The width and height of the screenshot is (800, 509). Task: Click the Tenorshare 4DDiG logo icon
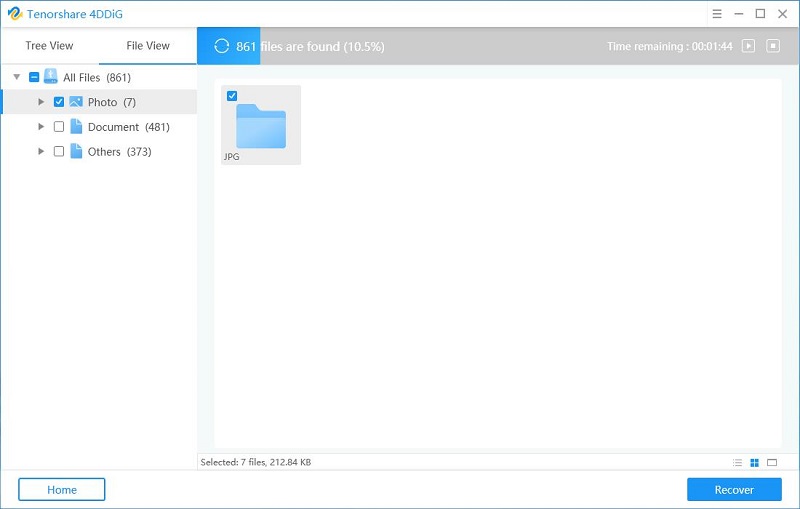click(15, 14)
